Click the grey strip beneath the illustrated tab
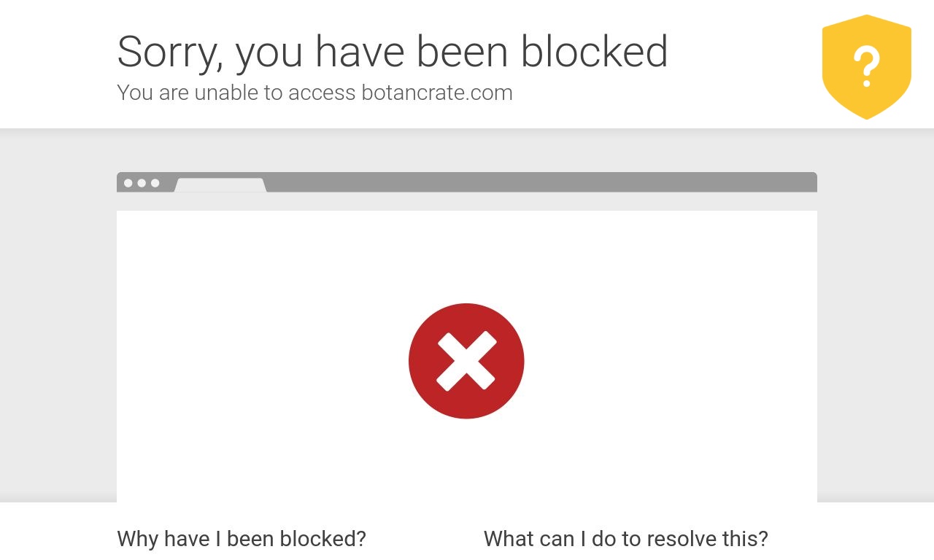 (x=467, y=201)
